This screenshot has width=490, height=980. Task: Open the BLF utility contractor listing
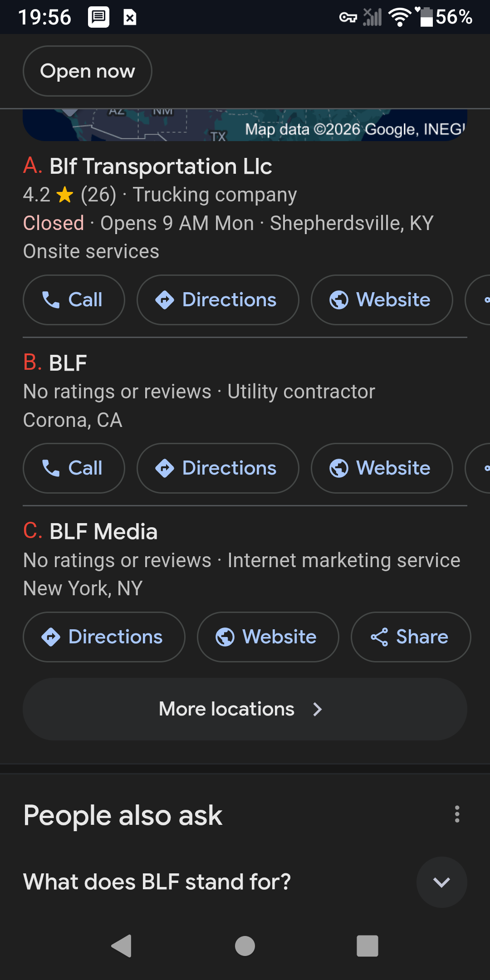coord(68,363)
